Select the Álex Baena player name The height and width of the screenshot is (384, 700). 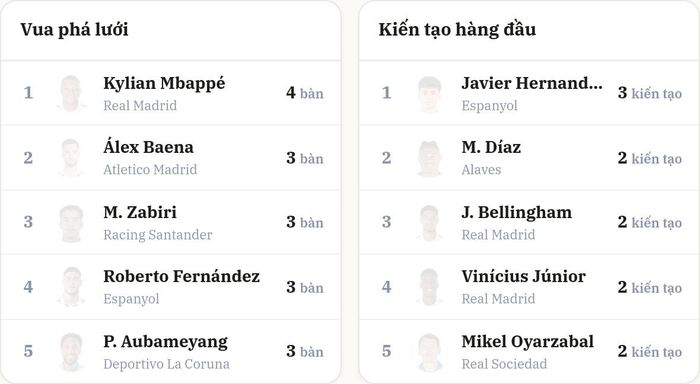[148, 146]
